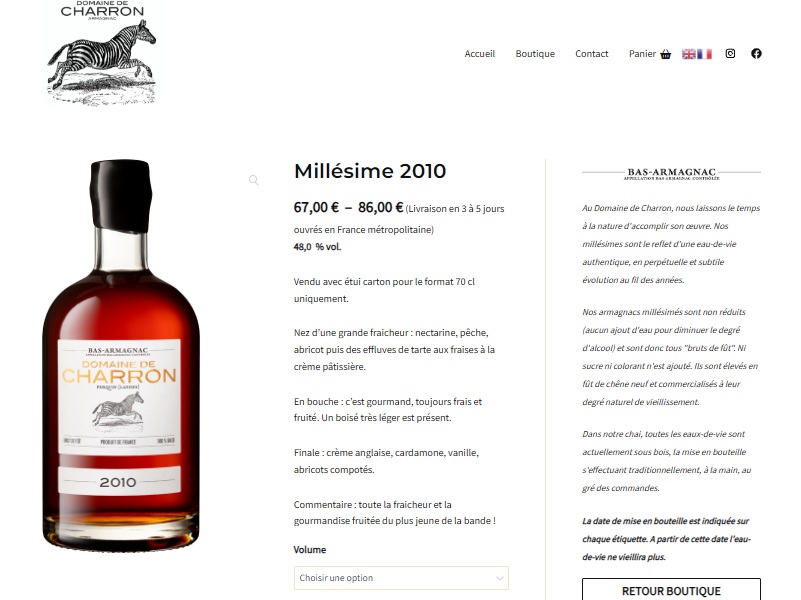Click the Millésime 2010 bottle image
The image size is (801, 600).
click(121, 355)
